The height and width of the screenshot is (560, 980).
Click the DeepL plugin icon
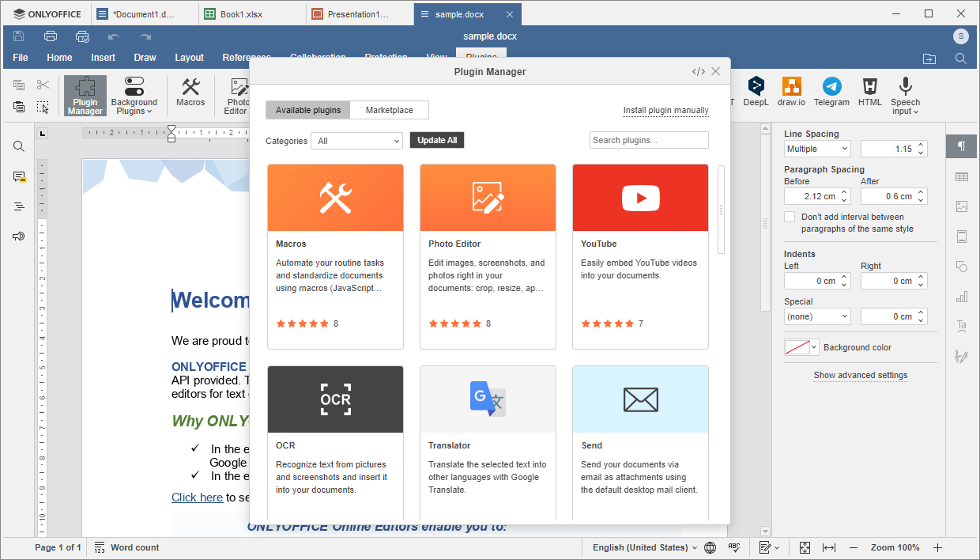pos(756,93)
